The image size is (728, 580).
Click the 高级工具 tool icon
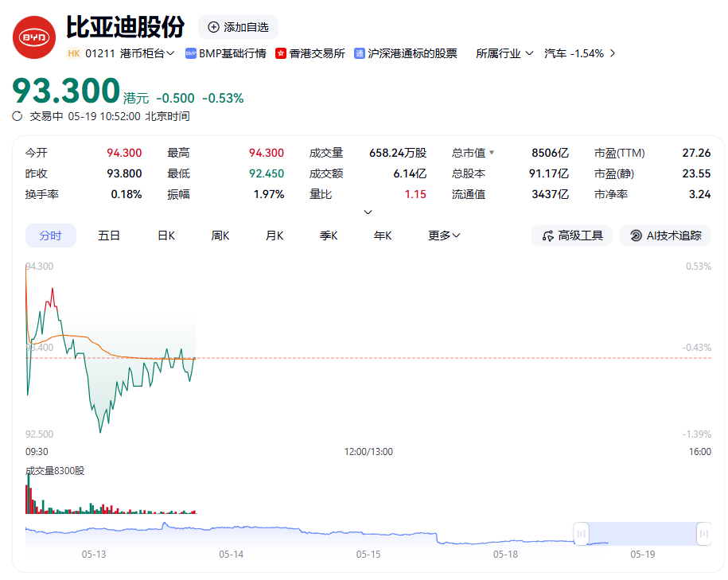tap(548, 236)
